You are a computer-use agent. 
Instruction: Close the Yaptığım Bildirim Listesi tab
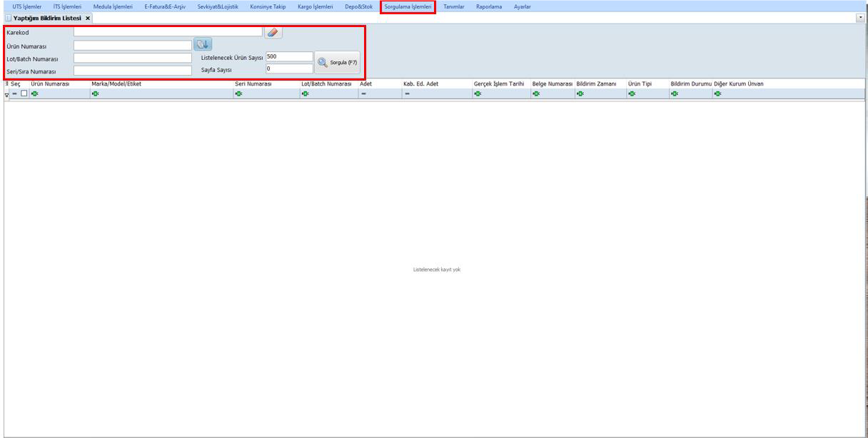pos(88,18)
